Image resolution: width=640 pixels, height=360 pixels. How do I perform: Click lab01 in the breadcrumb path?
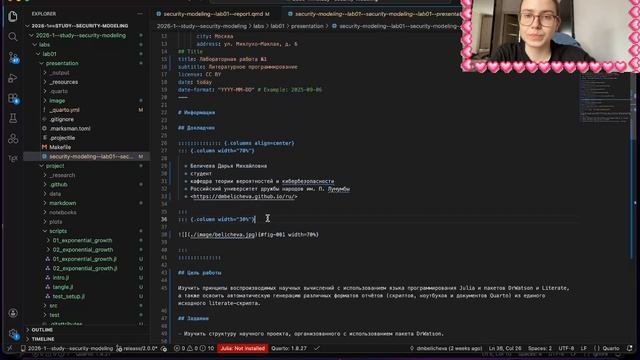(x=278, y=26)
